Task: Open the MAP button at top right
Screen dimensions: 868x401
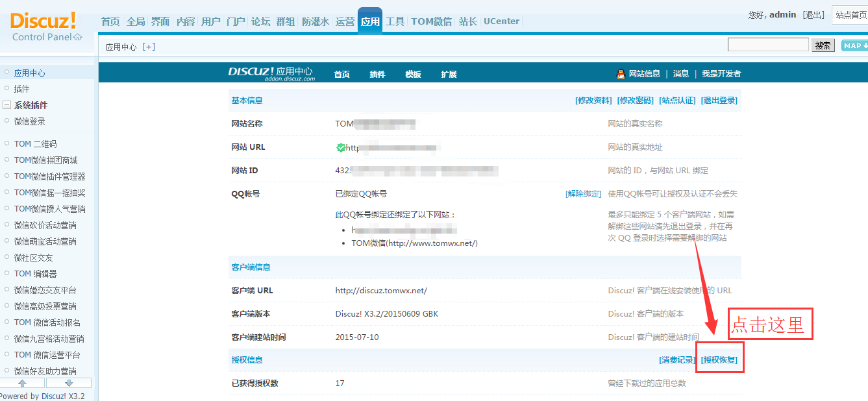Action: pos(854,45)
